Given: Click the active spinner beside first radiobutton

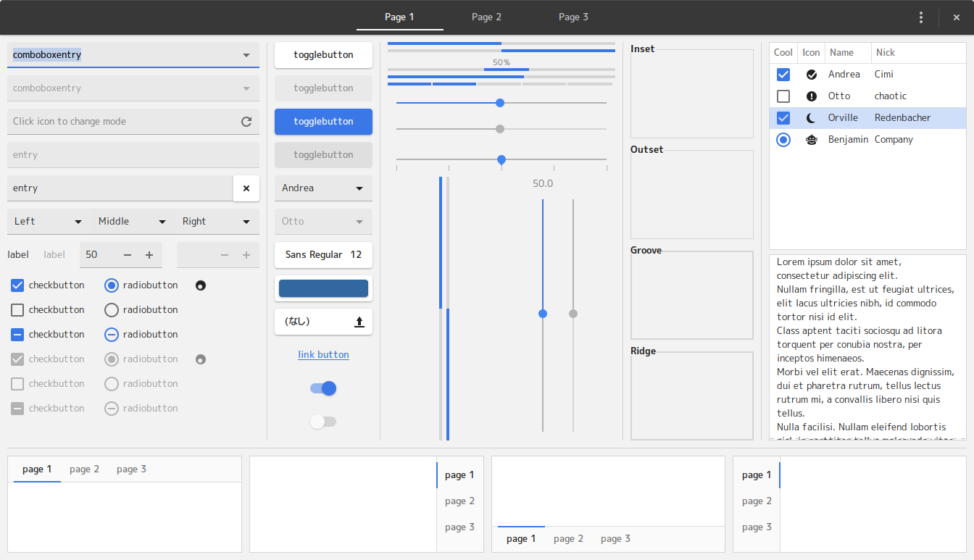Looking at the screenshot, I should coord(201,285).
